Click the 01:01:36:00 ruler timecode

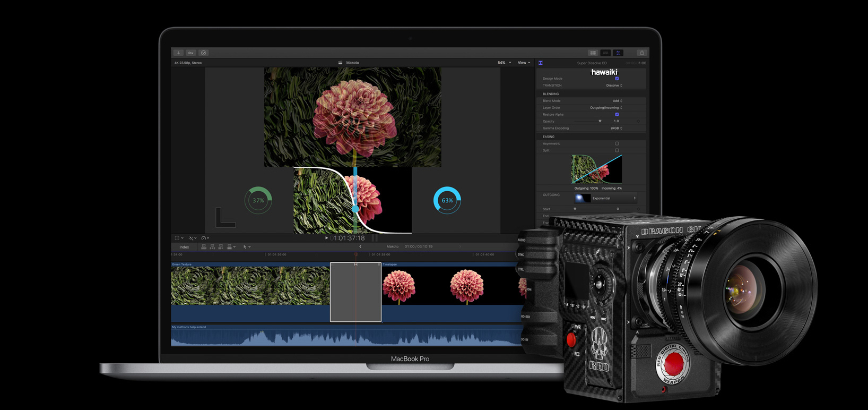pyautogui.click(x=277, y=254)
